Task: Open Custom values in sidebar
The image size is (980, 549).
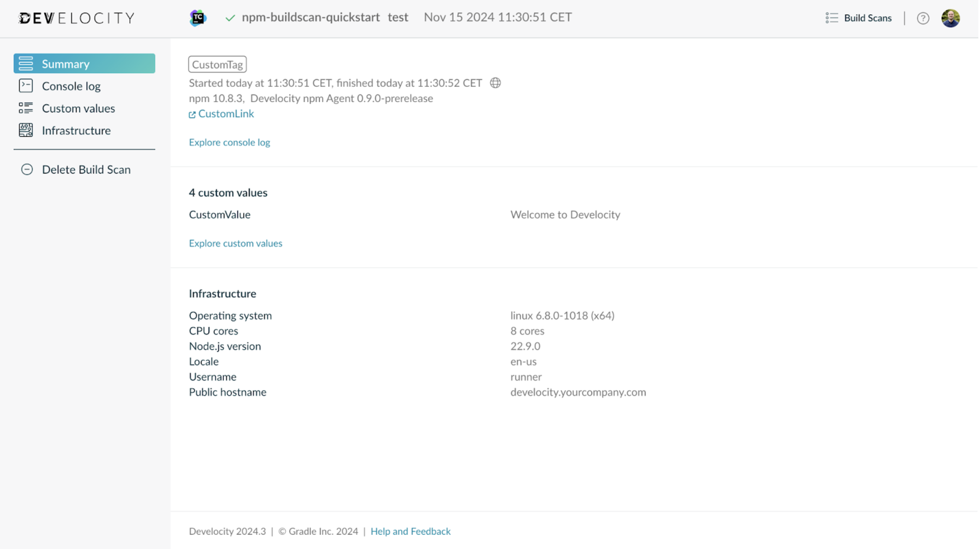Action: tap(85, 108)
